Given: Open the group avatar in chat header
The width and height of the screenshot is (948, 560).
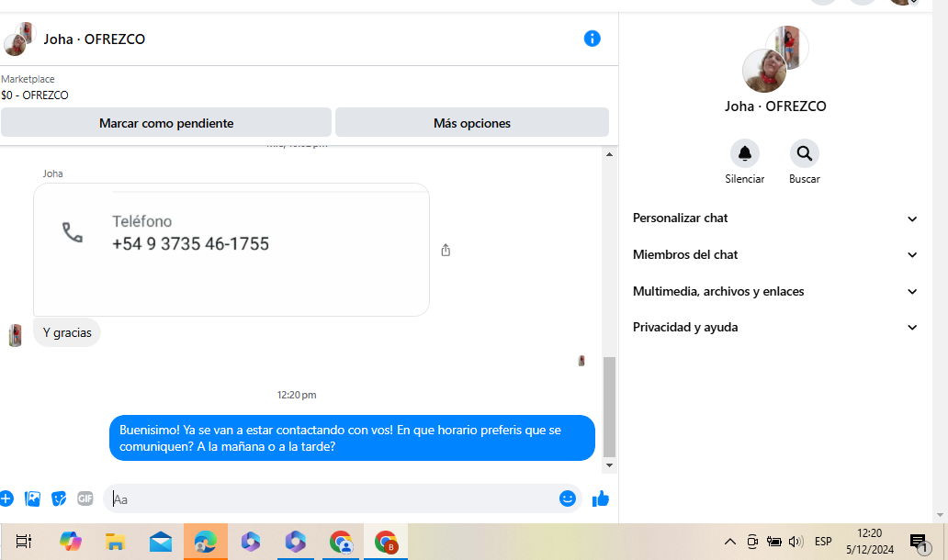Looking at the screenshot, I should point(19,39).
